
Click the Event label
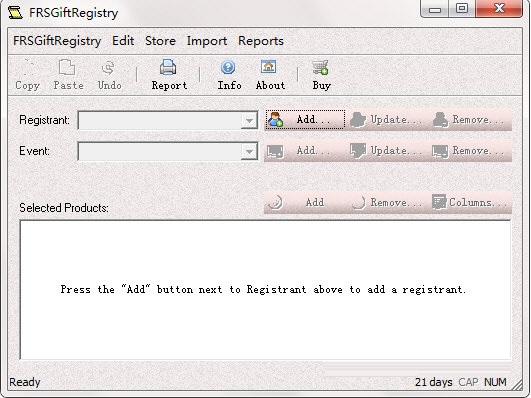[x=34, y=151]
